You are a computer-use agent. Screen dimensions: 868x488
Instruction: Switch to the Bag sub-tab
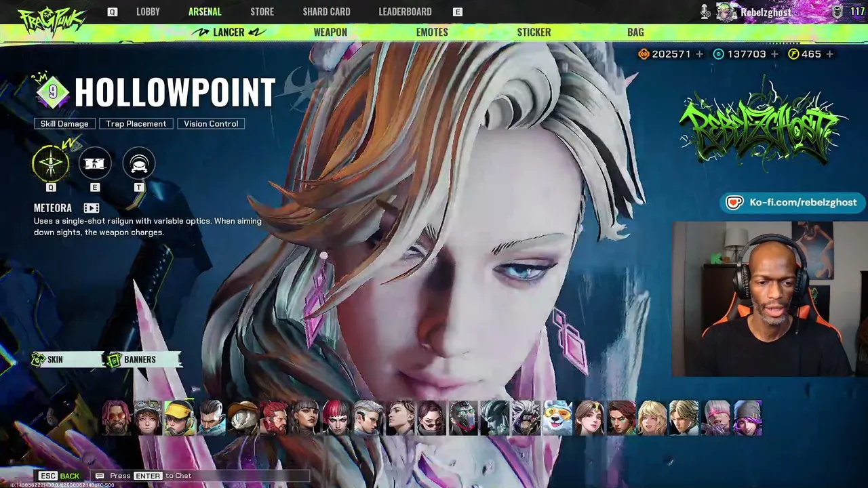[x=635, y=32]
